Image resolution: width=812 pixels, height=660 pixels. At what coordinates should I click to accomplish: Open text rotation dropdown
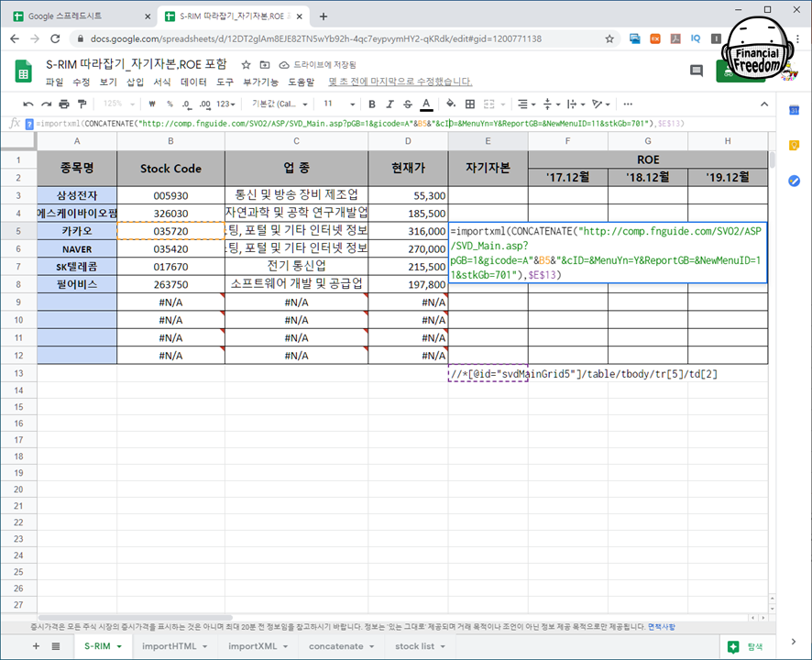click(600, 104)
